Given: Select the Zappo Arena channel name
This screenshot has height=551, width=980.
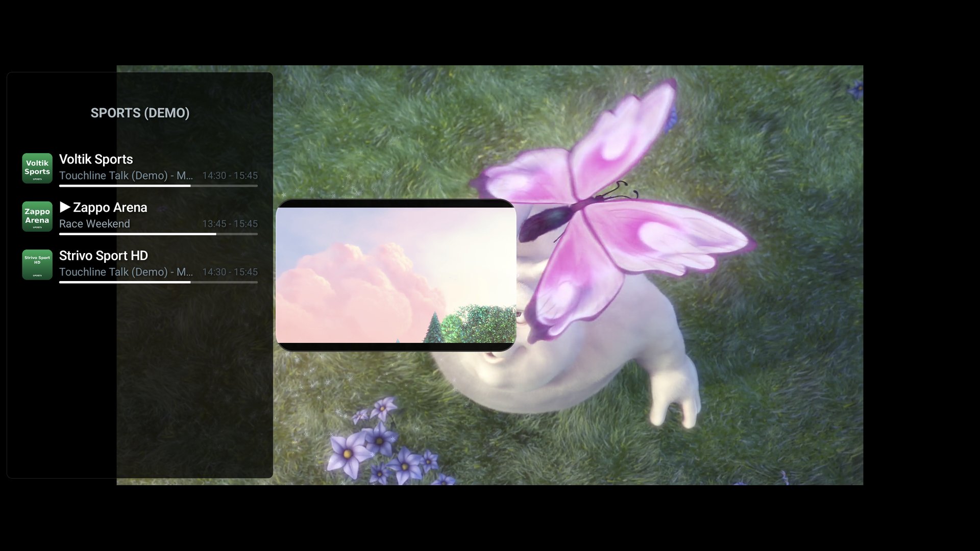Looking at the screenshot, I should [x=110, y=207].
